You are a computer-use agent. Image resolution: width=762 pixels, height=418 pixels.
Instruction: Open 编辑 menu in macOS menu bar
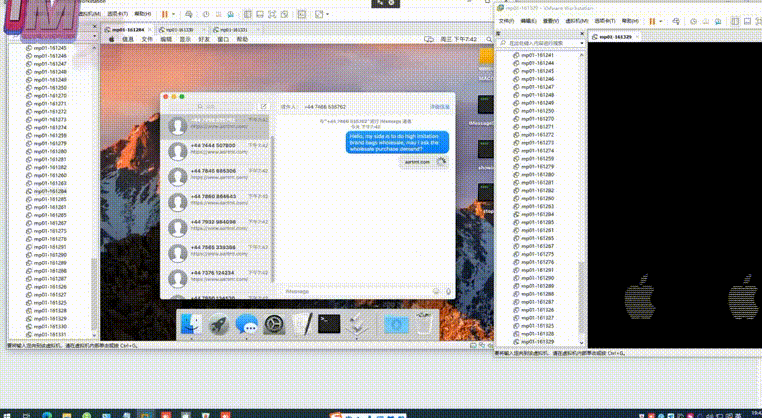pyautogui.click(x=166, y=39)
